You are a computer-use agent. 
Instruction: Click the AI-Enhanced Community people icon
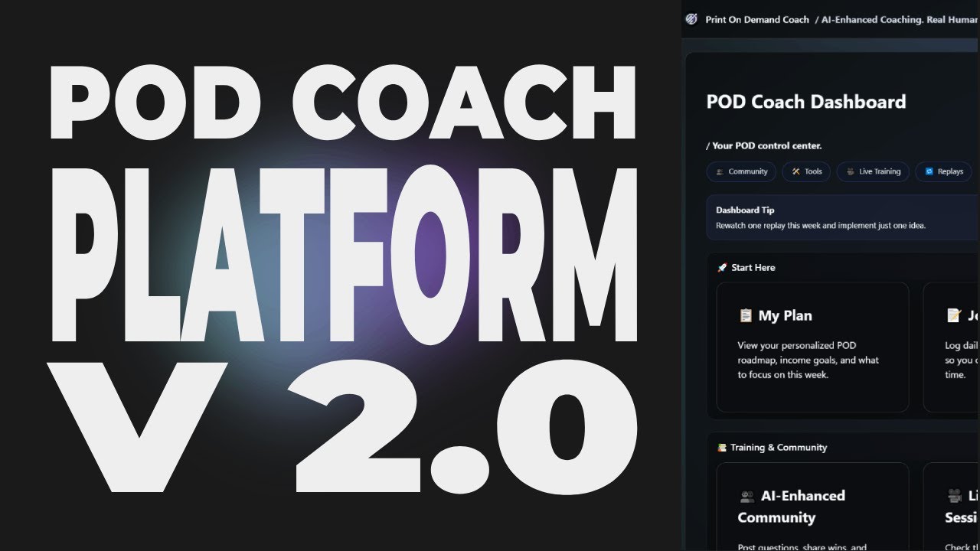(x=747, y=496)
